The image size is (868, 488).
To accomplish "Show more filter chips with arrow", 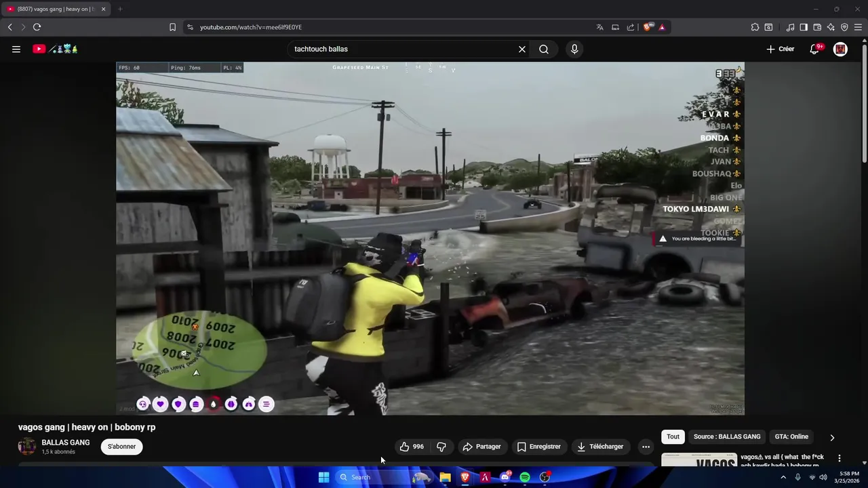I will pos(832,437).
